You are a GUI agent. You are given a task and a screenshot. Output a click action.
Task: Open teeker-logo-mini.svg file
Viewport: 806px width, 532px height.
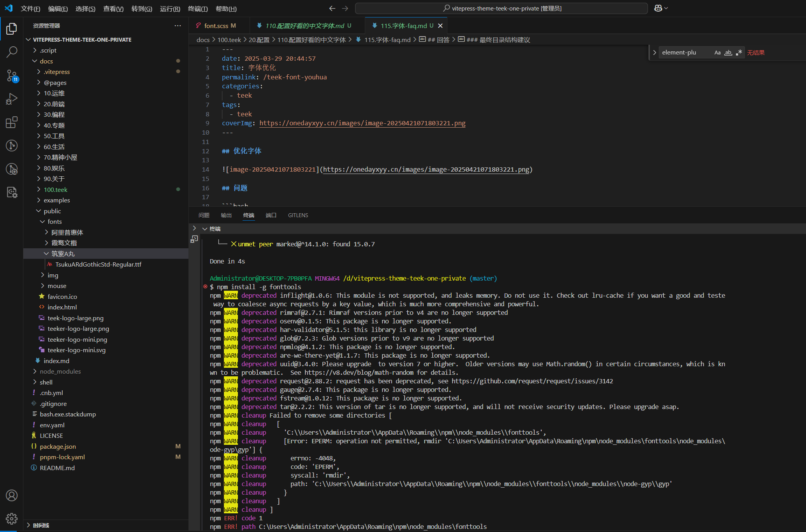coord(76,350)
